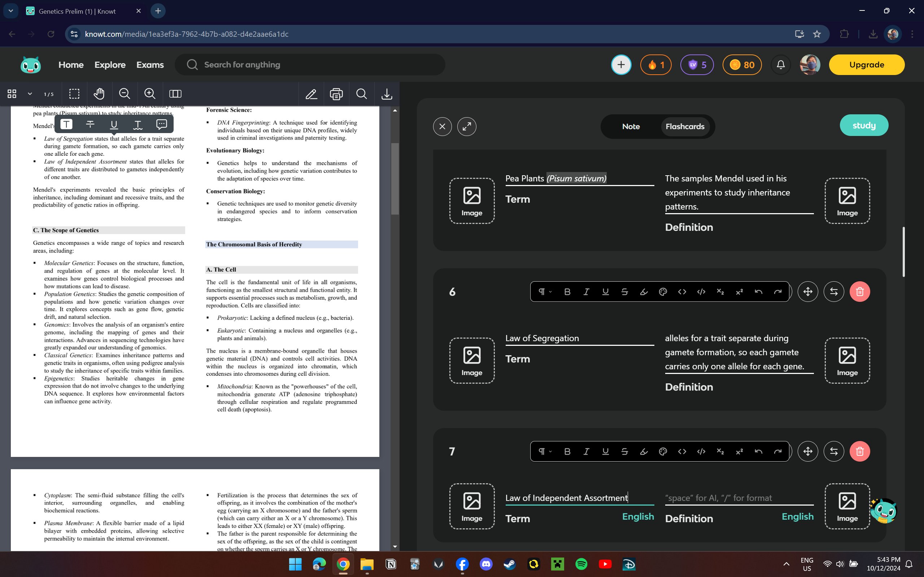Open the Explore navigation menu
This screenshot has width=924, height=577.
coord(110,65)
